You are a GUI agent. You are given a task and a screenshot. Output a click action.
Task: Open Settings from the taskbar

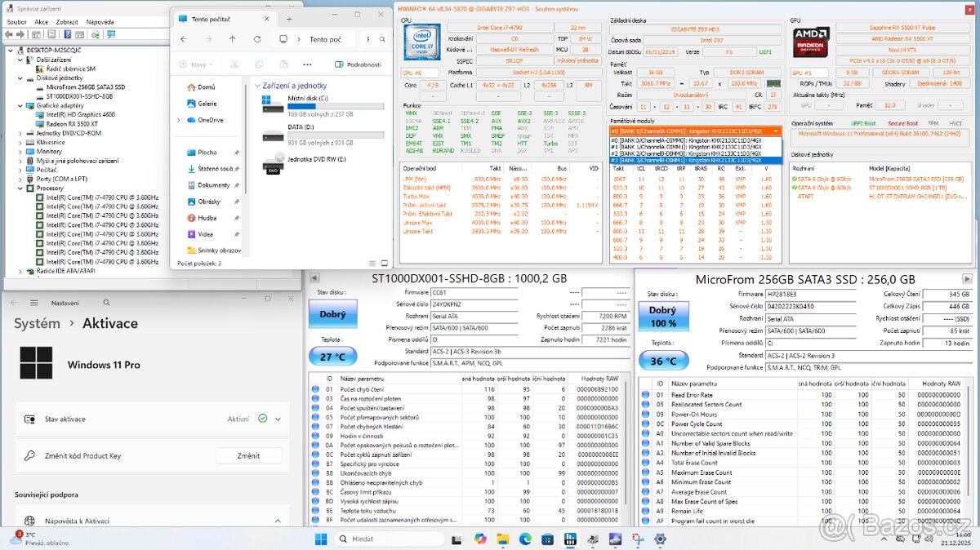[x=660, y=539]
